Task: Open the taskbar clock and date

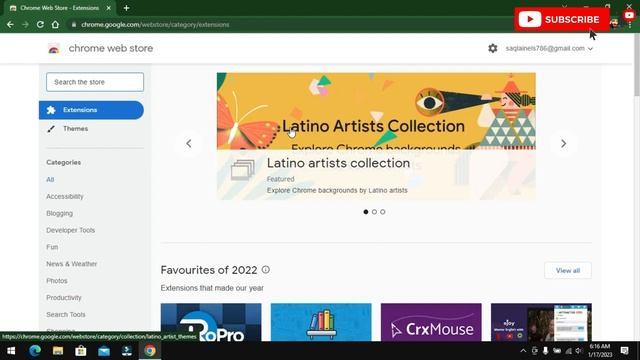Action: [x=600, y=351]
